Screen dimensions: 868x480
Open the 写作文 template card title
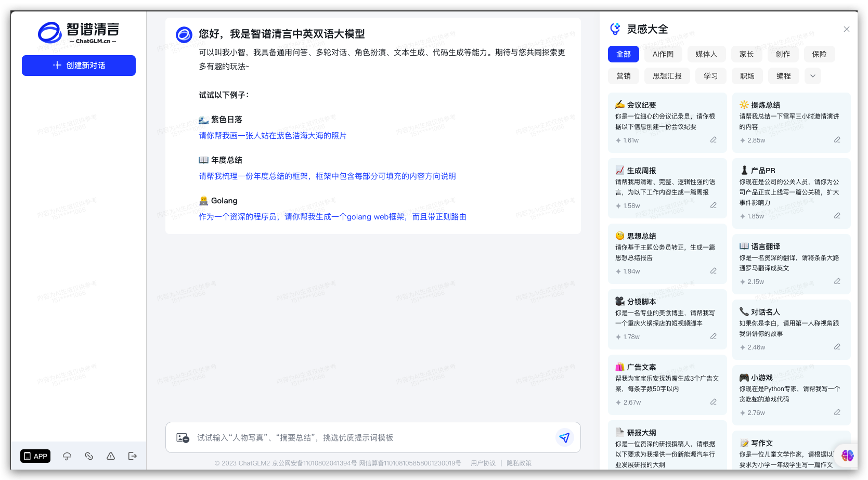[x=761, y=443]
